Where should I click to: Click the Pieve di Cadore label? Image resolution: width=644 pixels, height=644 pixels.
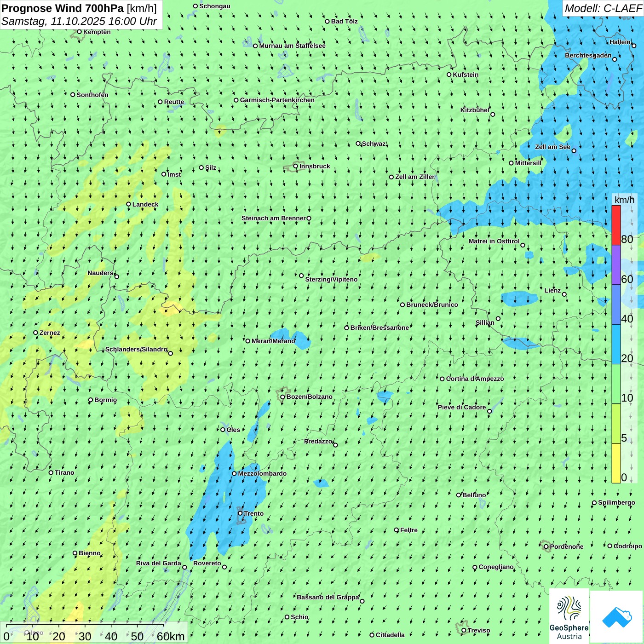click(462, 407)
